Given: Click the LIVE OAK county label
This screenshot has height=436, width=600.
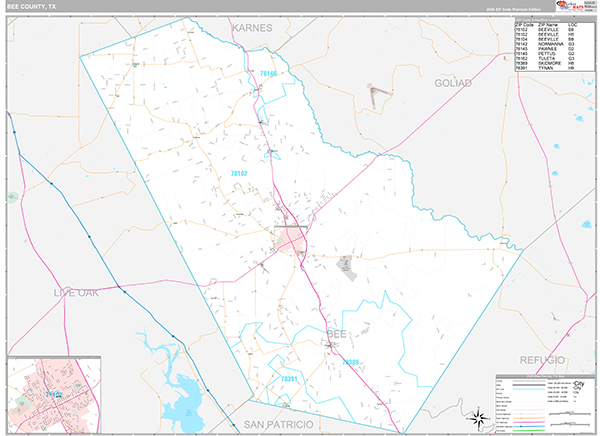Looking at the screenshot, I should coord(76,293).
